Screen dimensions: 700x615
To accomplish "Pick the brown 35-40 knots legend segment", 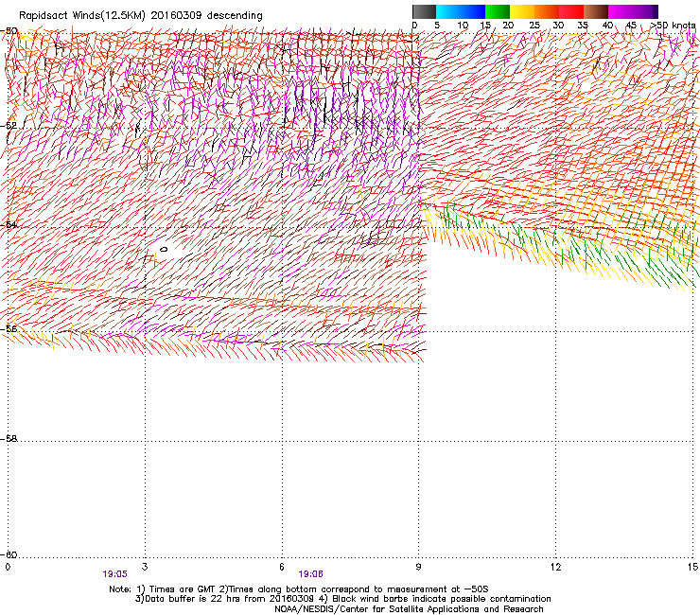I will click(596, 11).
